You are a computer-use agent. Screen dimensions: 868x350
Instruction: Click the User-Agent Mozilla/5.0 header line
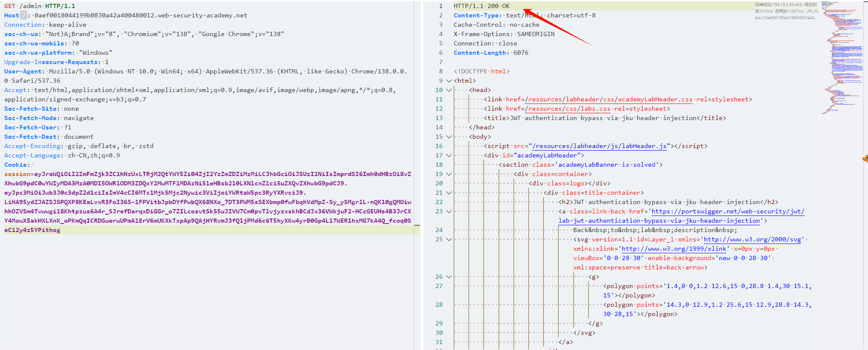pos(205,76)
